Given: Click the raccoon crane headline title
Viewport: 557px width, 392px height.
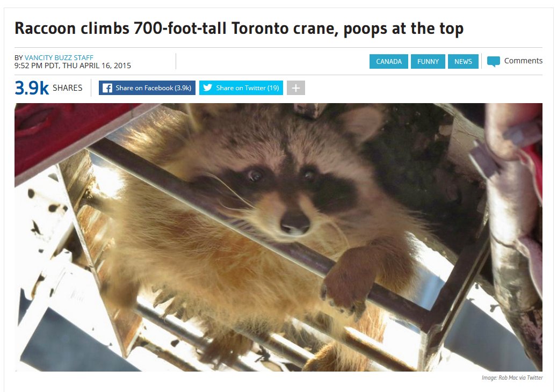Looking at the screenshot, I should (239, 28).
